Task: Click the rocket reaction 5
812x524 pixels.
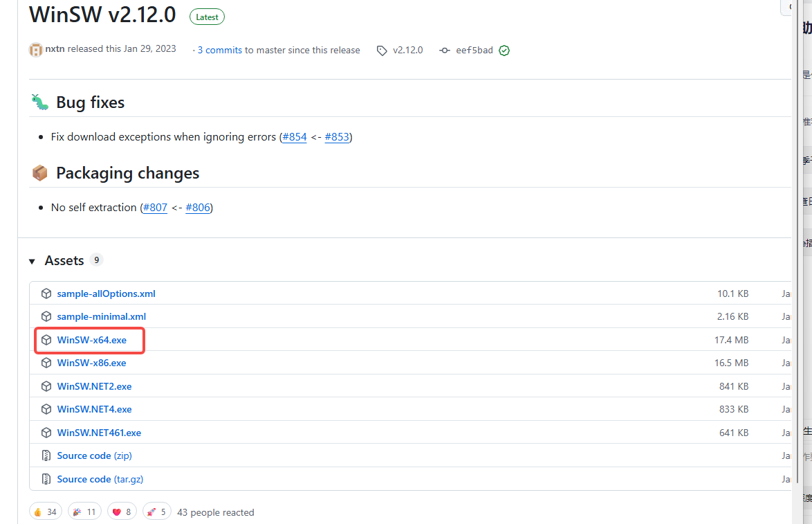Action: coord(157,512)
